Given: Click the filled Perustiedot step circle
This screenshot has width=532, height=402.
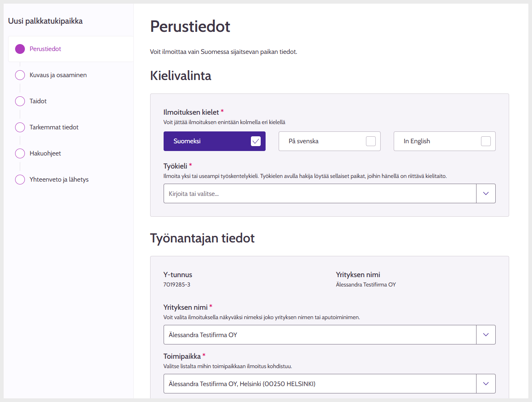Looking at the screenshot, I should pyautogui.click(x=20, y=49).
